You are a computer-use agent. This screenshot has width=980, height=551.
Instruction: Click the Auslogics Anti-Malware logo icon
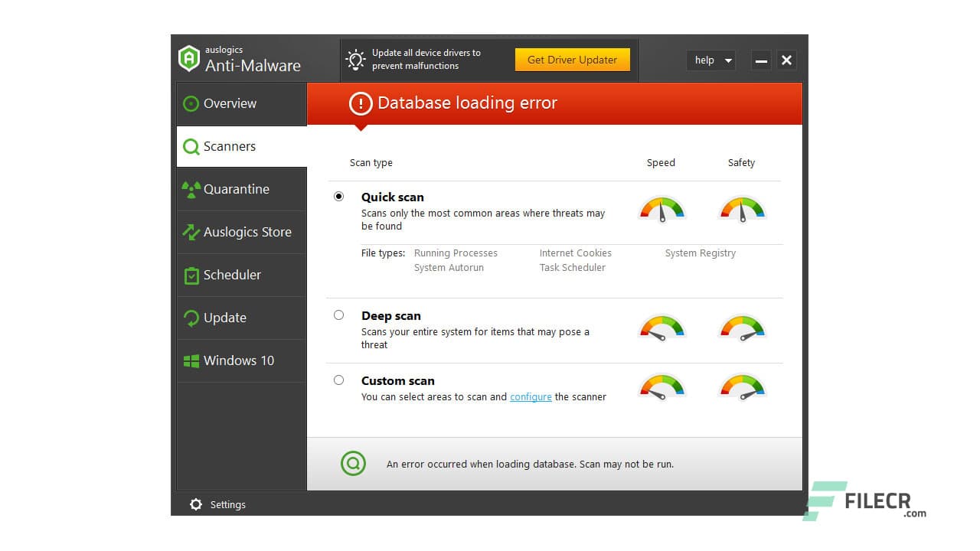click(189, 58)
